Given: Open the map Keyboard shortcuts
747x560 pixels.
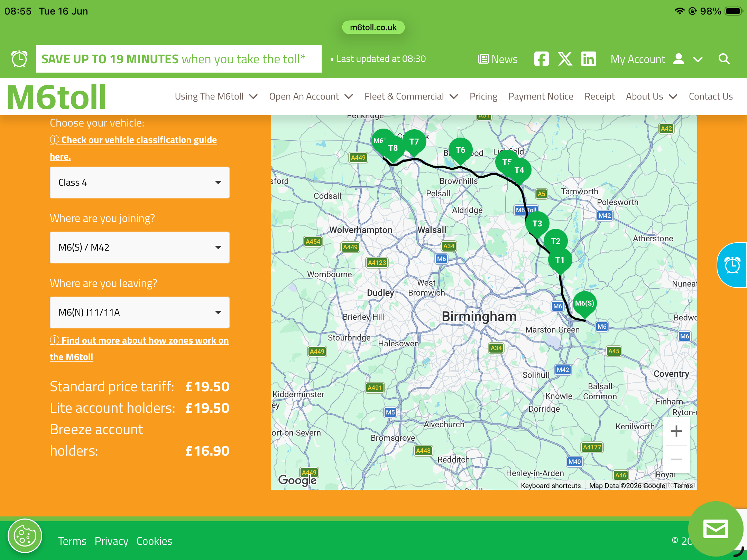Looking at the screenshot, I should [x=551, y=486].
